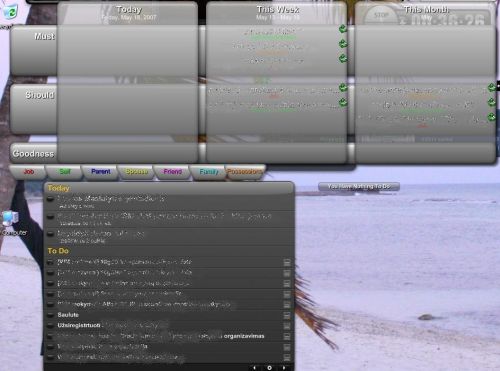
Task: Click top green recycle icon in This Week Must cell
Action: click(x=343, y=29)
